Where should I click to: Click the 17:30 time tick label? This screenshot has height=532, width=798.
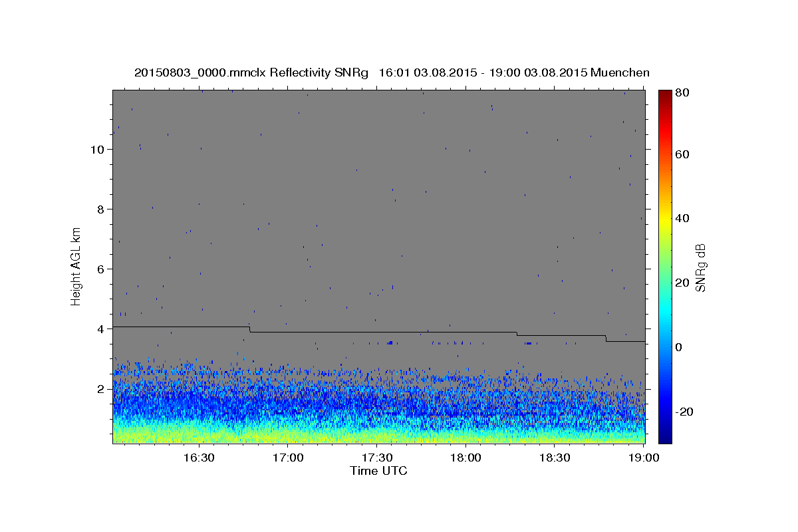tap(377, 458)
